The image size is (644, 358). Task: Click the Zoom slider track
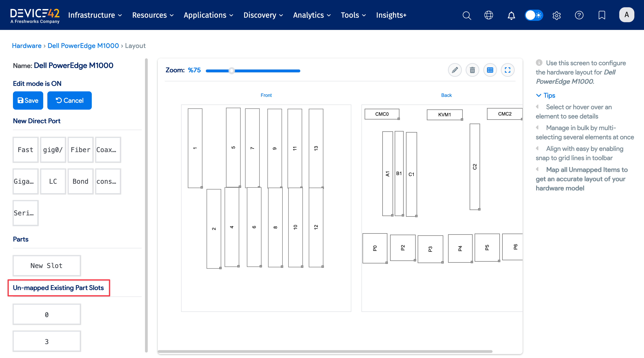pos(265,71)
